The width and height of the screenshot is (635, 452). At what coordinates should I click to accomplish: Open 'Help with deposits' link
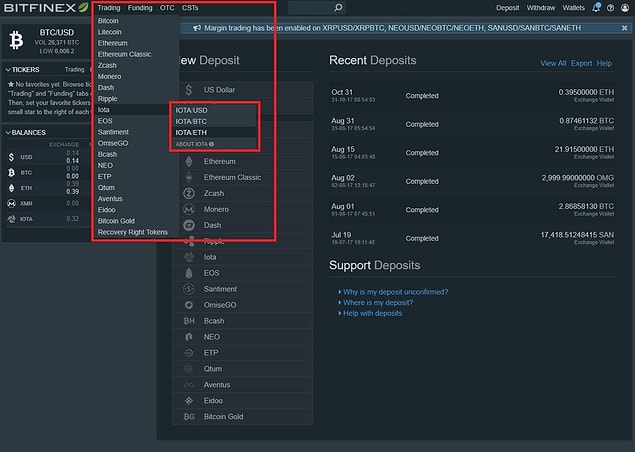(x=372, y=313)
